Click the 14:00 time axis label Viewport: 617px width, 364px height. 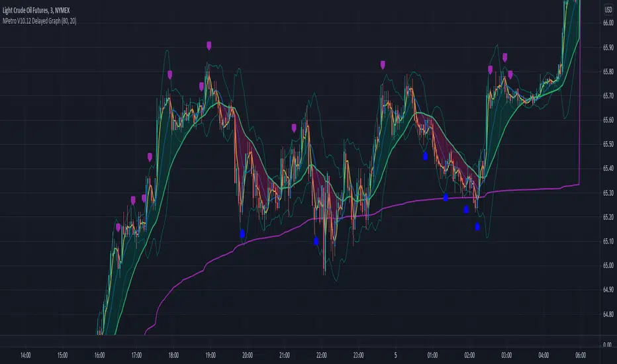[26, 355]
